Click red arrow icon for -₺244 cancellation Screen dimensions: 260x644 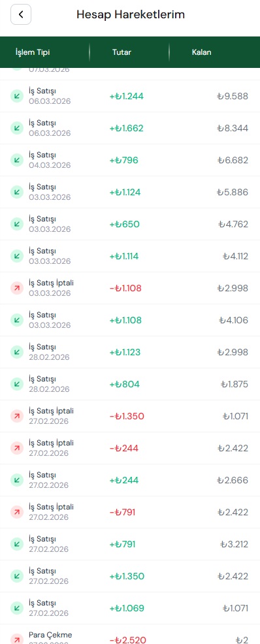17,449
